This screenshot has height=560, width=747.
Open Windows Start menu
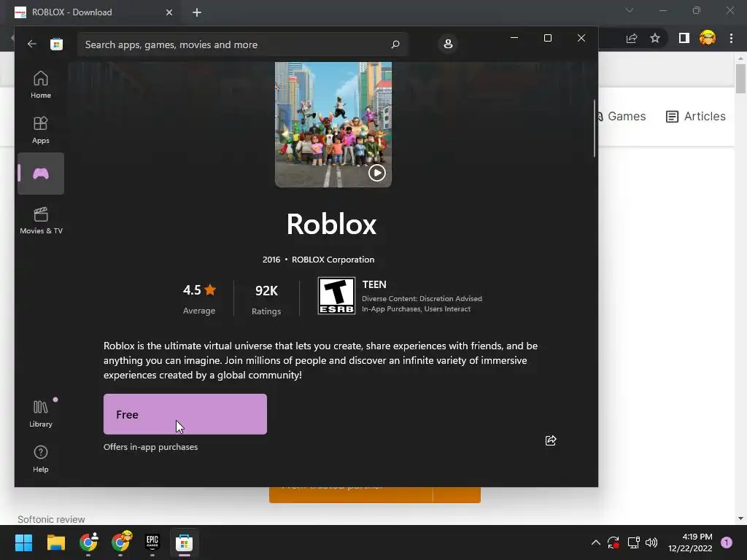pyautogui.click(x=23, y=542)
